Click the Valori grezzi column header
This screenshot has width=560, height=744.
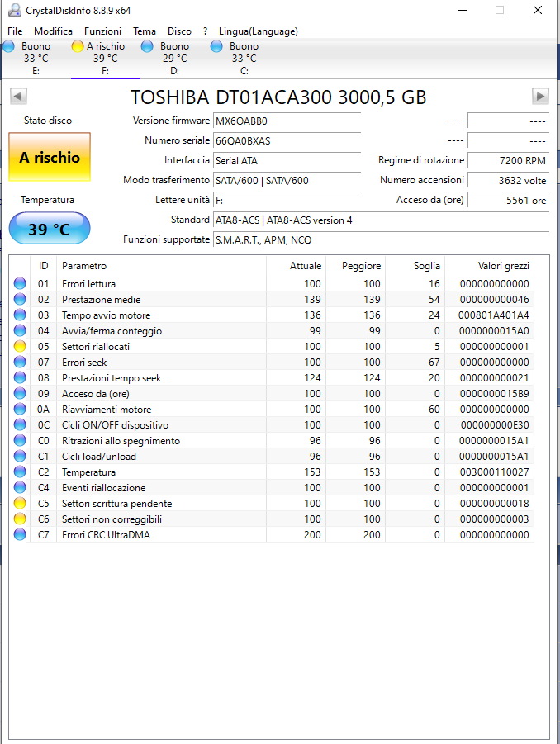[x=489, y=266]
